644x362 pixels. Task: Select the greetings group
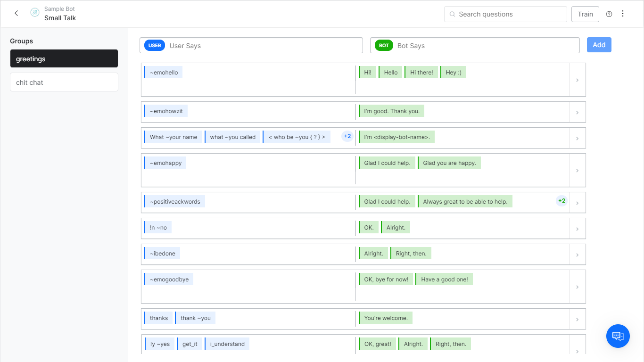coord(64,59)
